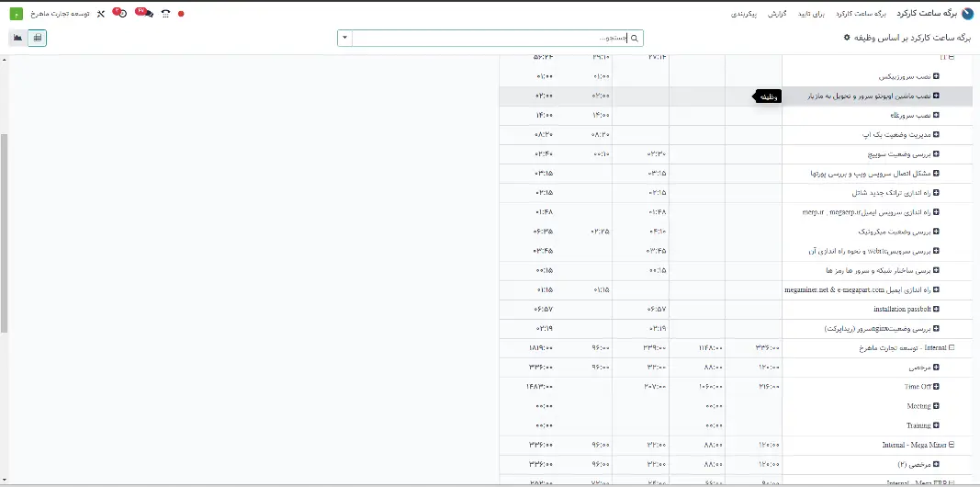Switch to the graph view
Image resolution: width=980 pixels, height=487 pixels.
[x=17, y=38]
